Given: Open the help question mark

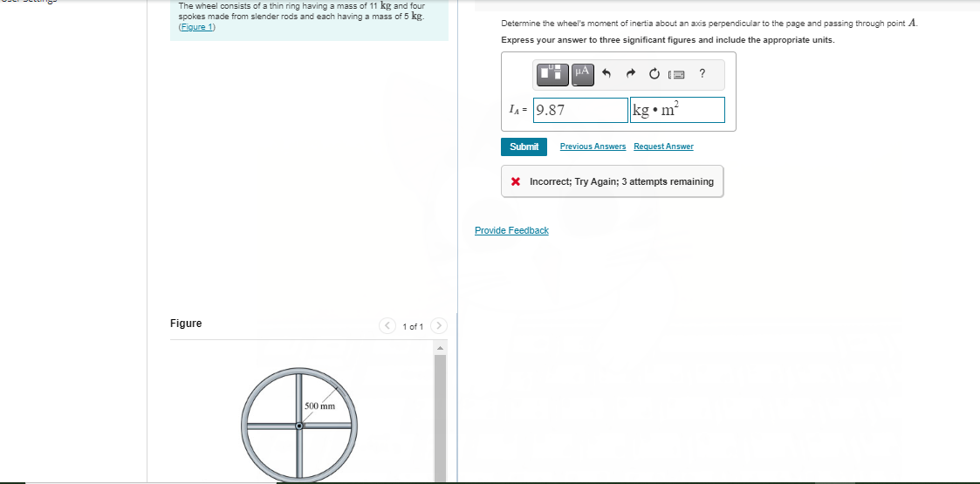Looking at the screenshot, I should [702, 74].
